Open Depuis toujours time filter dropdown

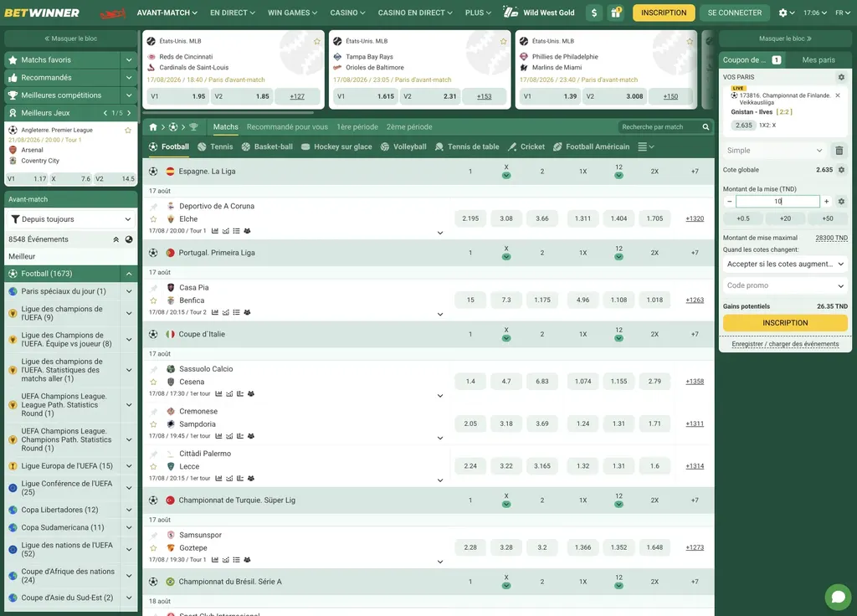click(71, 219)
